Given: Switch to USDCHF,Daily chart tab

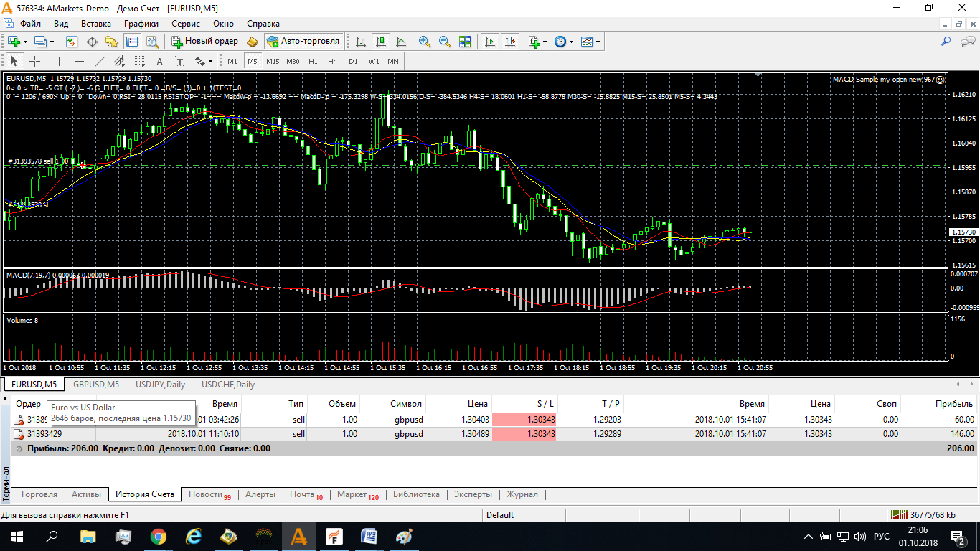Looking at the screenshot, I should coord(228,385).
